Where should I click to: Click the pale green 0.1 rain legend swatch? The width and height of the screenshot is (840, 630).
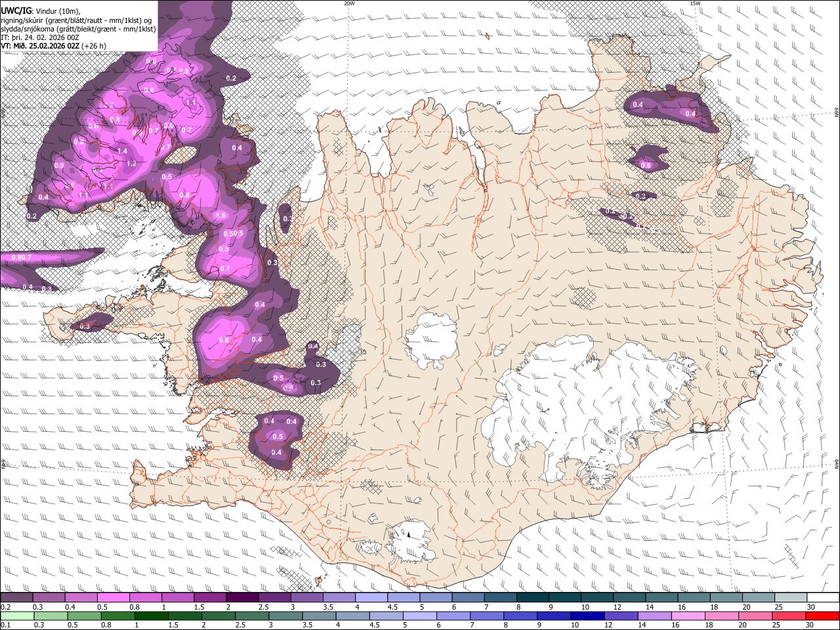click(16, 616)
